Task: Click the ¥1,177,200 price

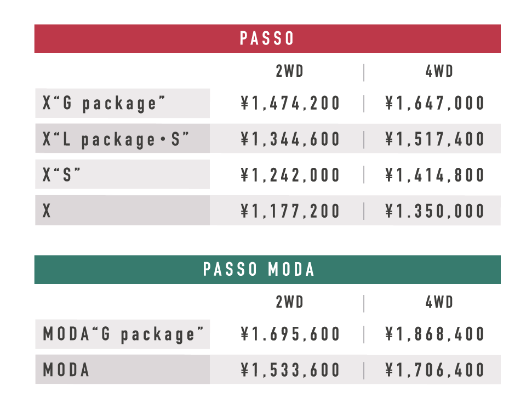Action: click(x=290, y=211)
